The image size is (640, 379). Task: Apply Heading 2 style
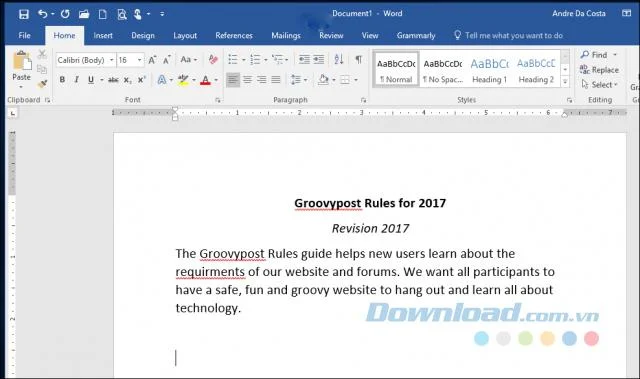(536, 69)
